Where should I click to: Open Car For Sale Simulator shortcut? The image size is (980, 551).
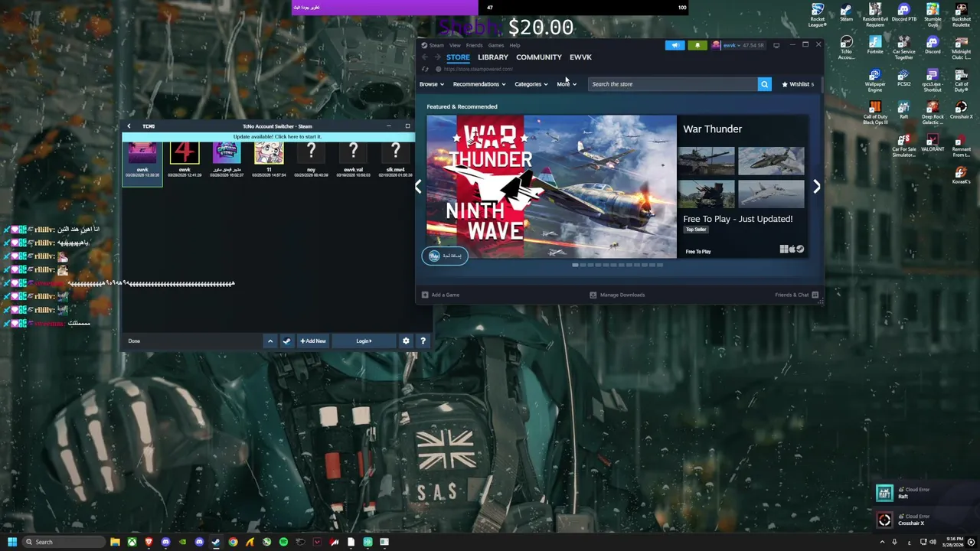point(903,146)
